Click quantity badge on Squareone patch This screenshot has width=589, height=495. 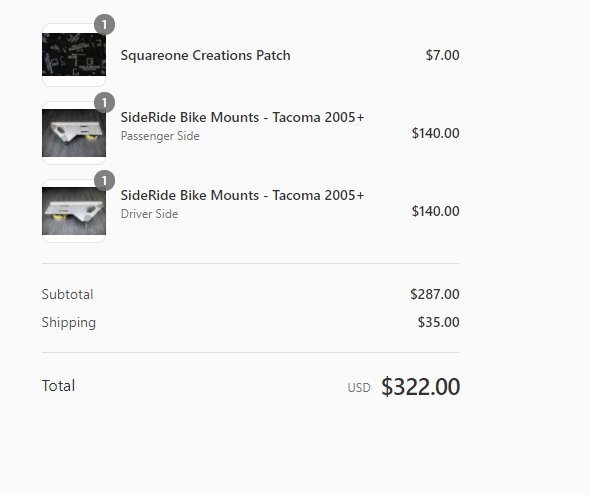coord(104,25)
